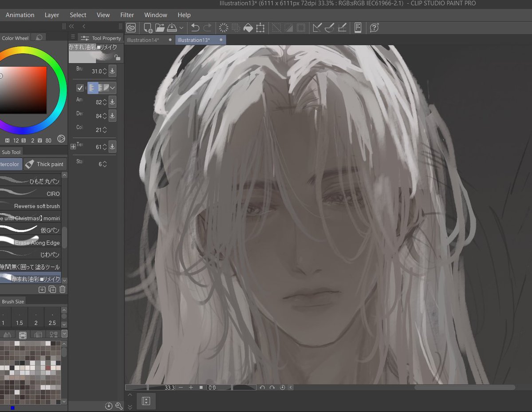Select the CIRO brush

coord(31,194)
